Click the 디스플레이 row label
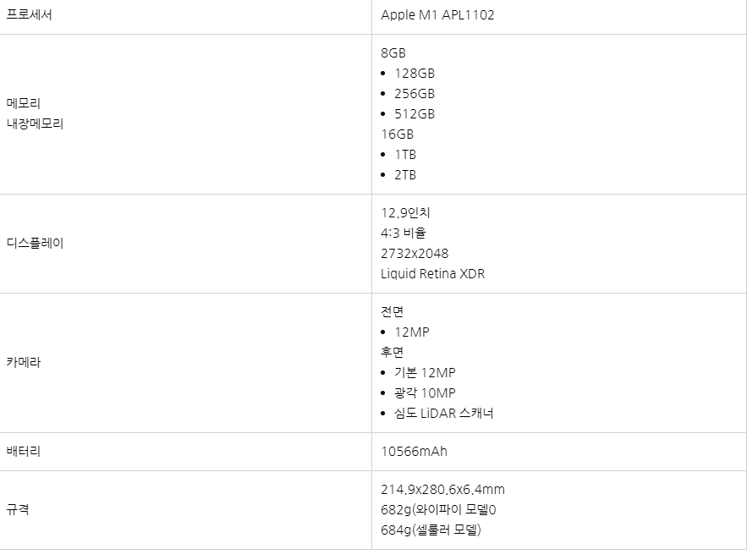This screenshot has width=747, height=560. pyautogui.click(x=35, y=244)
